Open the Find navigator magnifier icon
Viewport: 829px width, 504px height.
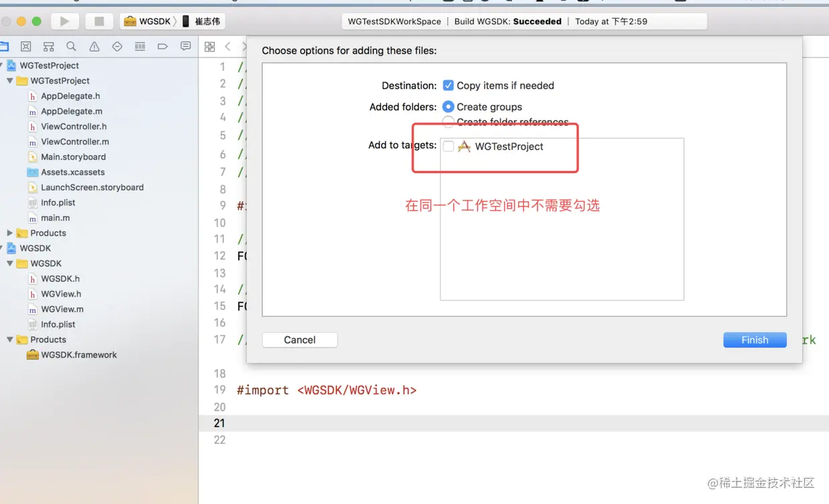click(x=72, y=47)
